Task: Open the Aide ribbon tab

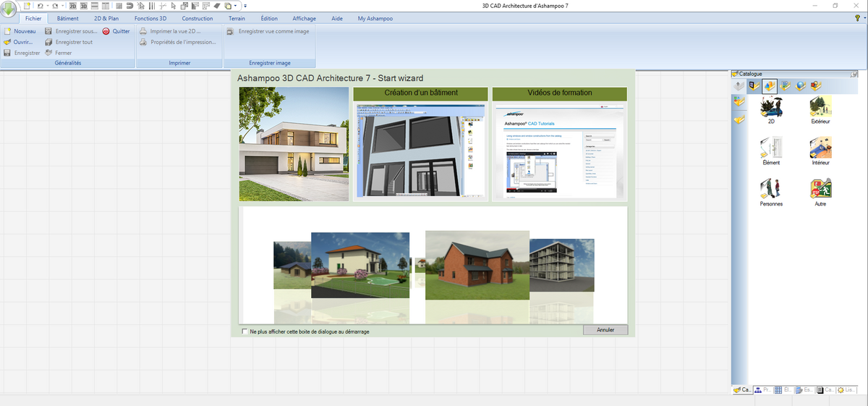Action: tap(337, 18)
